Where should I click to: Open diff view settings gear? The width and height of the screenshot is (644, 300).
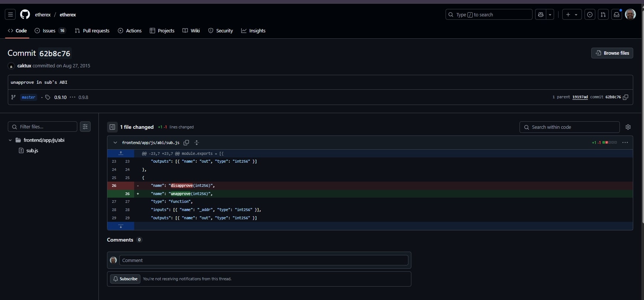(x=628, y=127)
